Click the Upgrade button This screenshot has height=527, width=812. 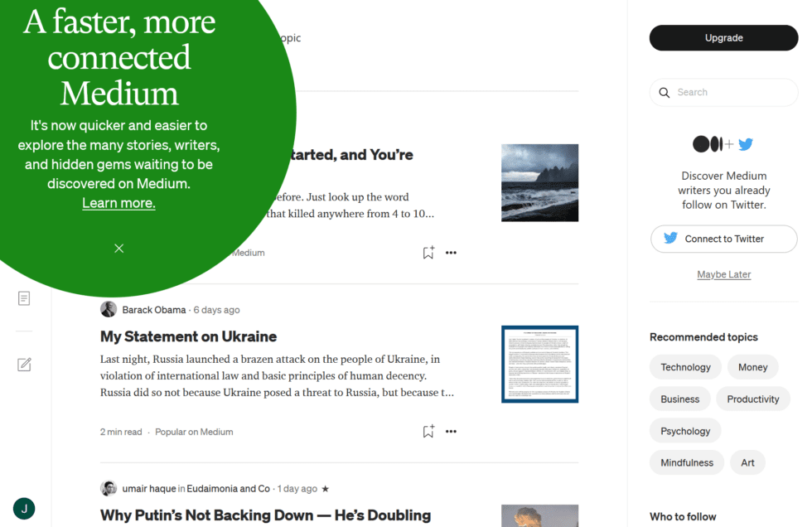click(x=723, y=37)
